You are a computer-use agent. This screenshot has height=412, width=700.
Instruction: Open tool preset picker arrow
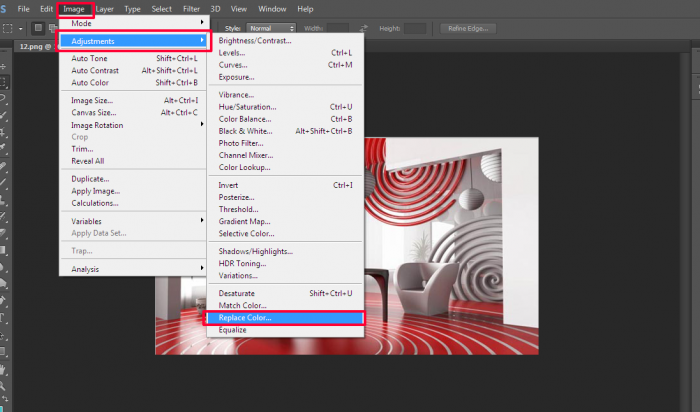tap(20, 29)
